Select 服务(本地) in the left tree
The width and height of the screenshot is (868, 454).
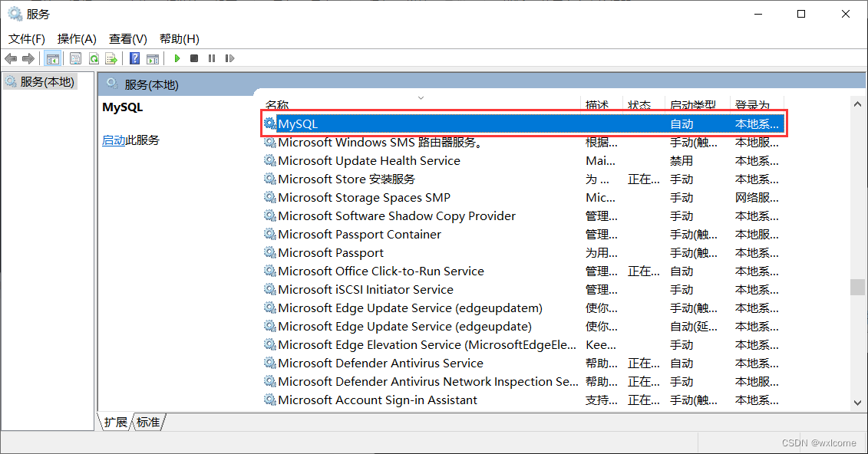pyautogui.click(x=41, y=82)
